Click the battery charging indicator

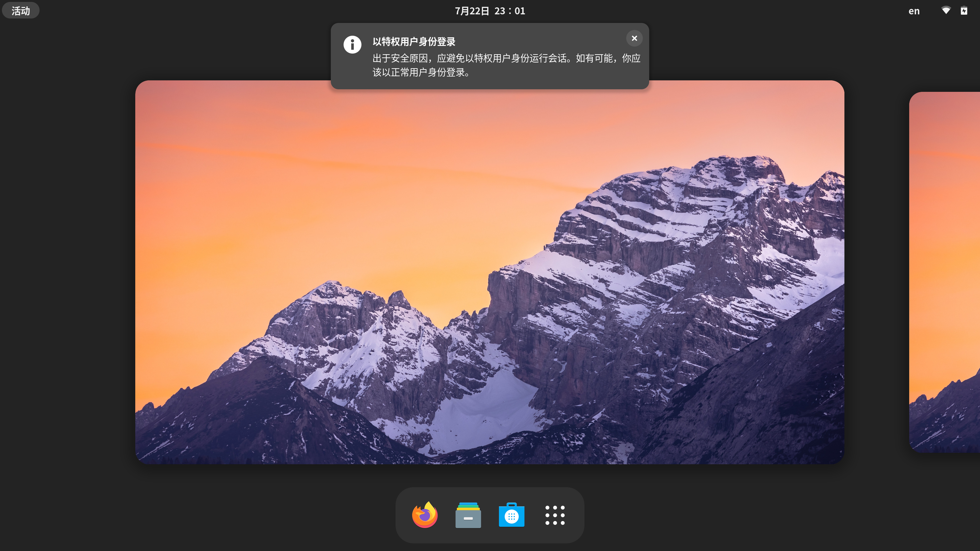coord(964,11)
